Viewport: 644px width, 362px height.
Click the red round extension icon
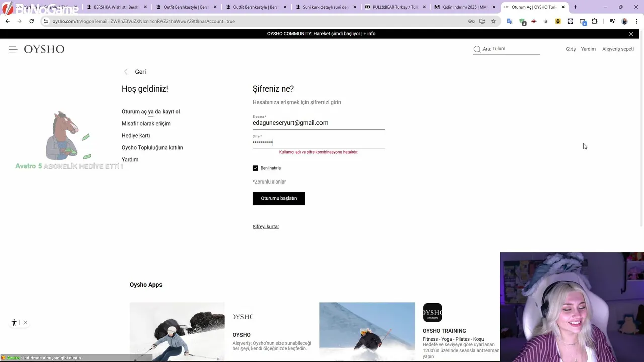[x=534, y=21]
